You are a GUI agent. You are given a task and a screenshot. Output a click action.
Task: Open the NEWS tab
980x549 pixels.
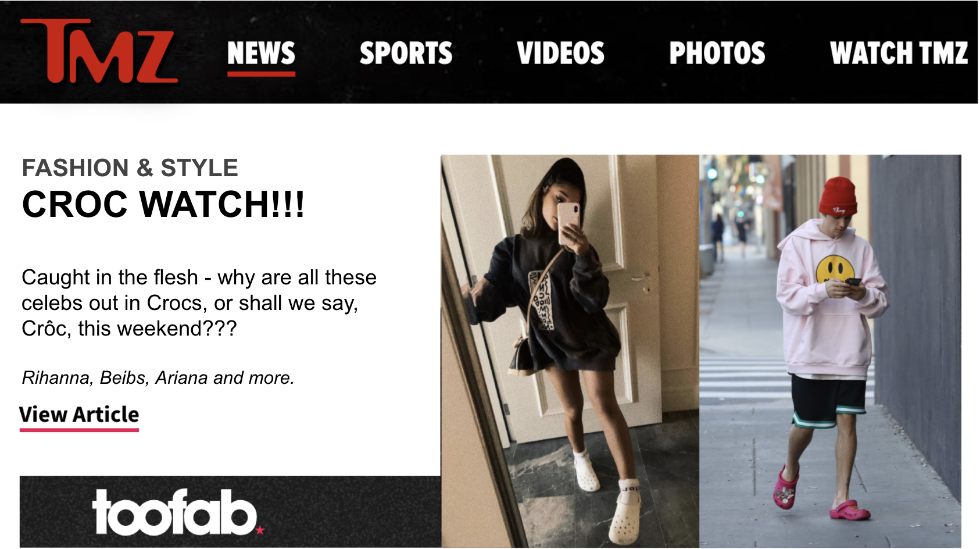click(x=261, y=54)
